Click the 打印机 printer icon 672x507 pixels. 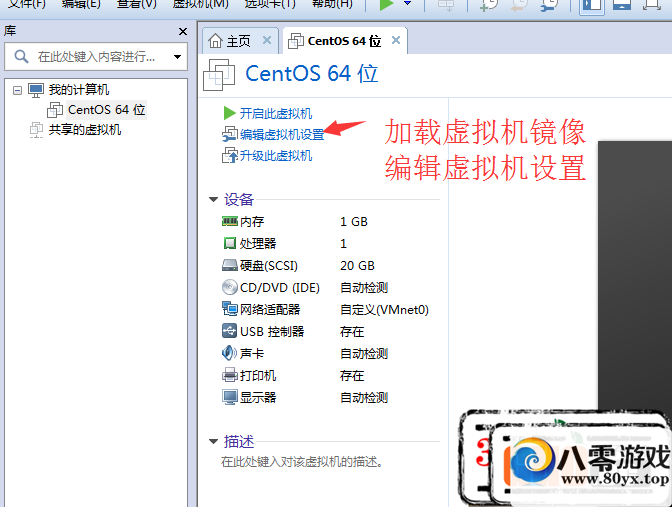pos(230,375)
